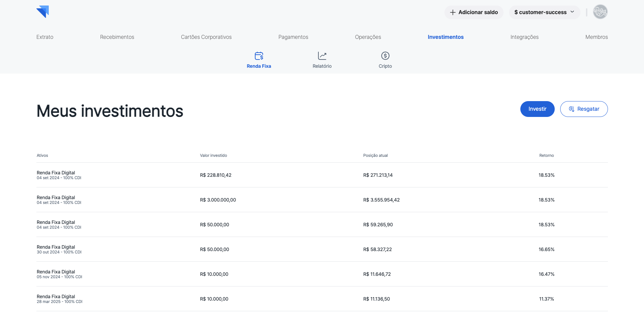Select the Cripto dollar coin icon
The width and height of the screenshot is (644, 314).
385,56
